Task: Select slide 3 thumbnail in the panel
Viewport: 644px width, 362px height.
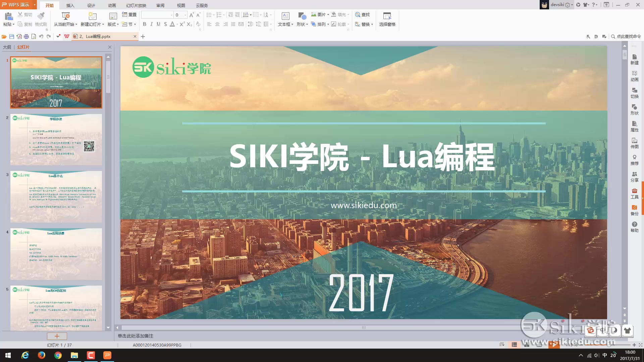Action: (56, 197)
